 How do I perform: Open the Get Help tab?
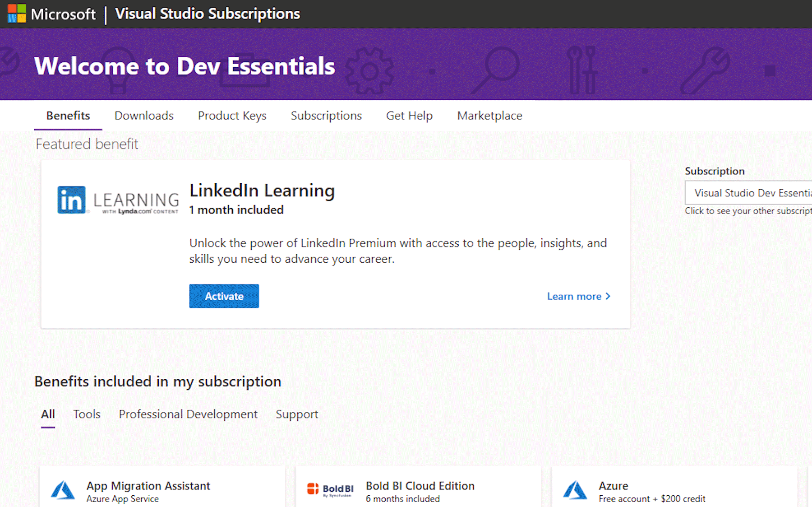click(409, 116)
